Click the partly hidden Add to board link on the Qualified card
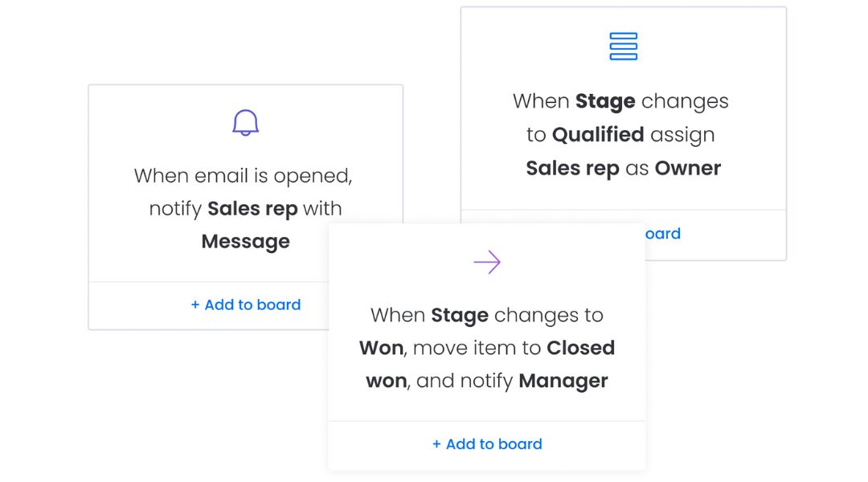 click(662, 234)
